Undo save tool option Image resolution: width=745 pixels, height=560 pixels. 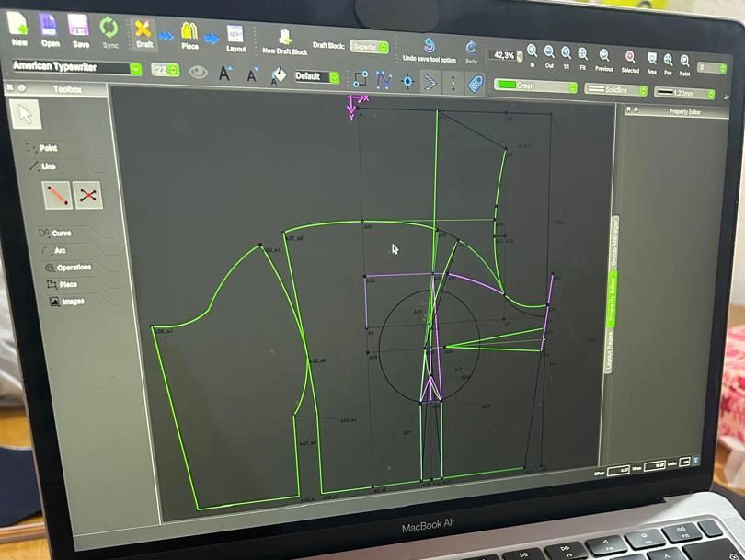pyautogui.click(x=429, y=51)
